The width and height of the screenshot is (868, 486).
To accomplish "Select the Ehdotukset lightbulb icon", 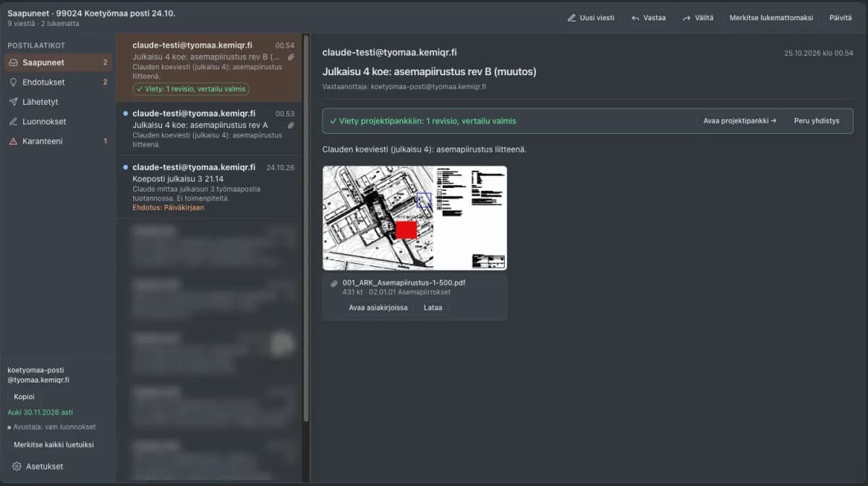I will (14, 82).
